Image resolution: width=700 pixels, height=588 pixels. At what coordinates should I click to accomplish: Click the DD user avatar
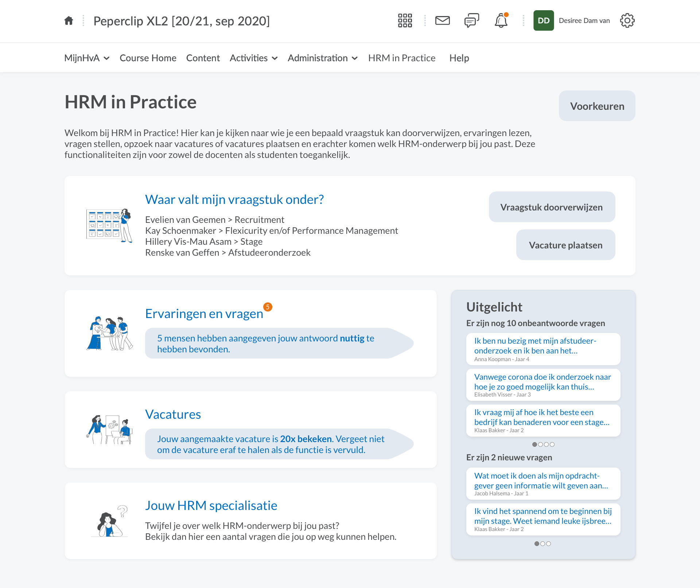point(543,21)
